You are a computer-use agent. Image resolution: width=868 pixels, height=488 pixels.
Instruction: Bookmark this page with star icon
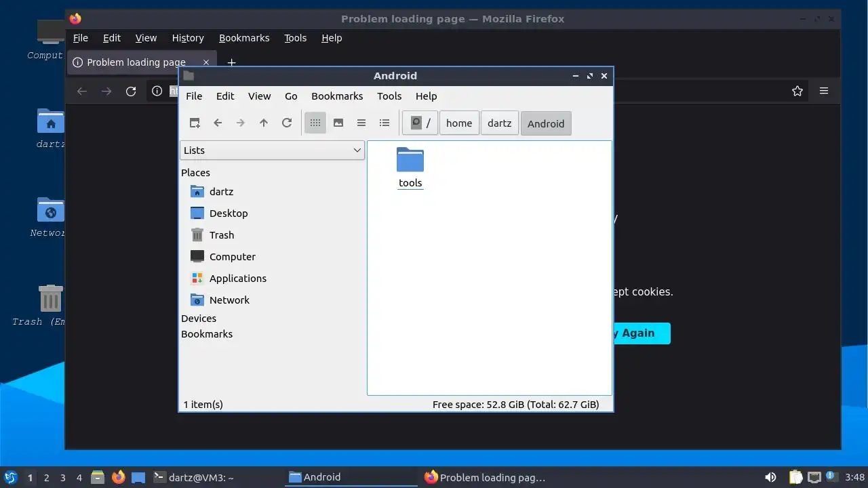point(797,91)
